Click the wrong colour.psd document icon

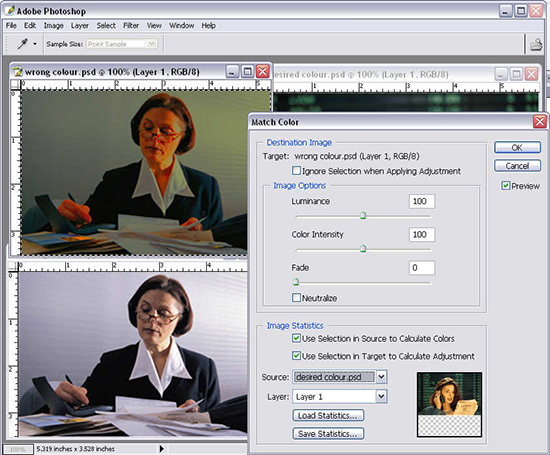tap(17, 72)
